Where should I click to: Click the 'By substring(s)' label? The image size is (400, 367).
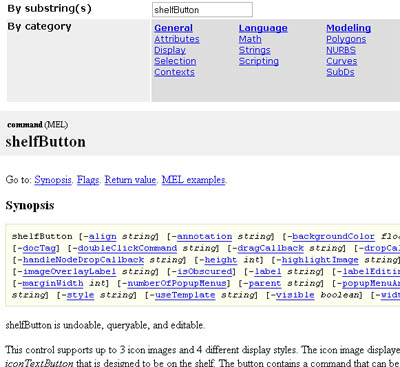tap(49, 8)
